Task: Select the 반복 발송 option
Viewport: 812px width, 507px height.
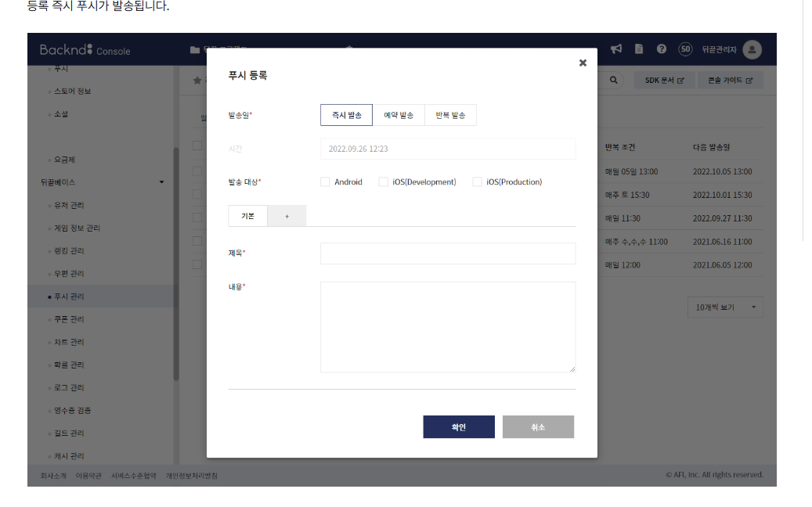Action: 450,115
